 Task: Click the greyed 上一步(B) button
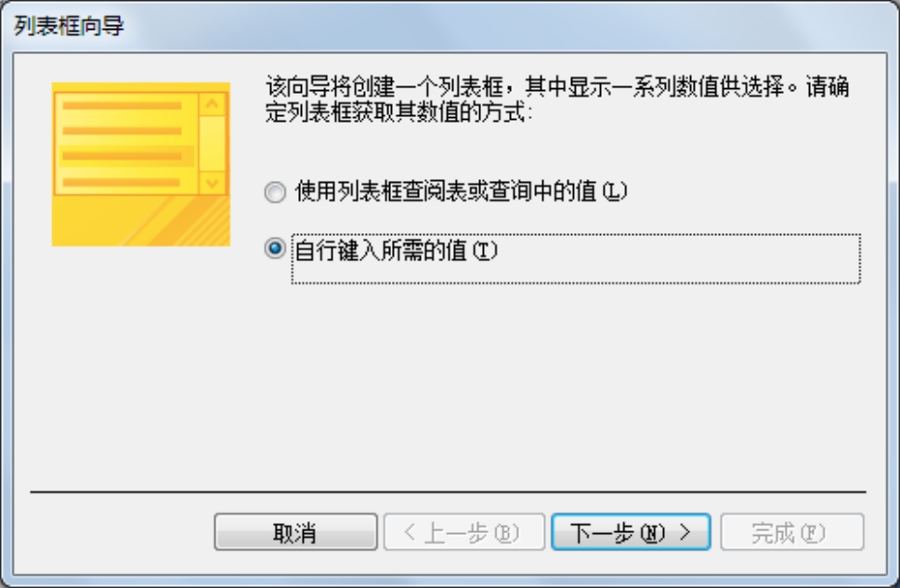point(463,532)
